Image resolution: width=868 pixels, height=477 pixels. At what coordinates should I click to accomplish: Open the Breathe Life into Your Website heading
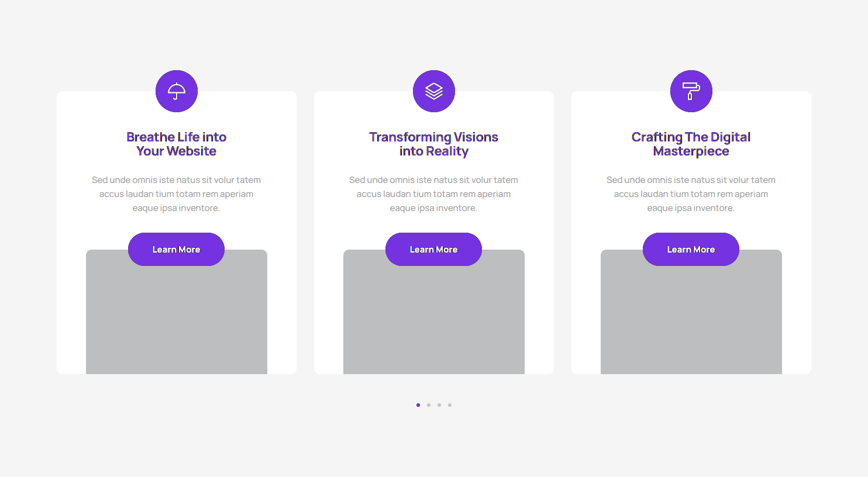tap(177, 144)
